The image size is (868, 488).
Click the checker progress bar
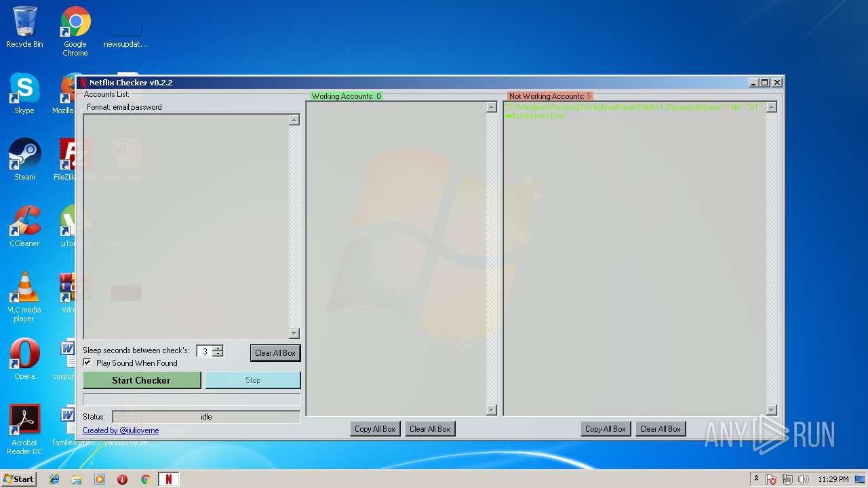pos(192,399)
